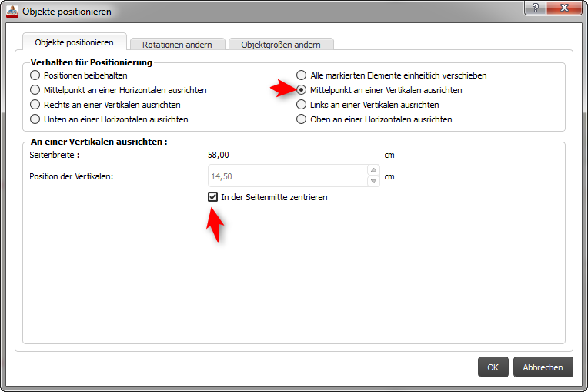The image size is (588, 392).
Task: Focus the 'Position der Vertikalen' 14,50 field
Action: (x=288, y=176)
